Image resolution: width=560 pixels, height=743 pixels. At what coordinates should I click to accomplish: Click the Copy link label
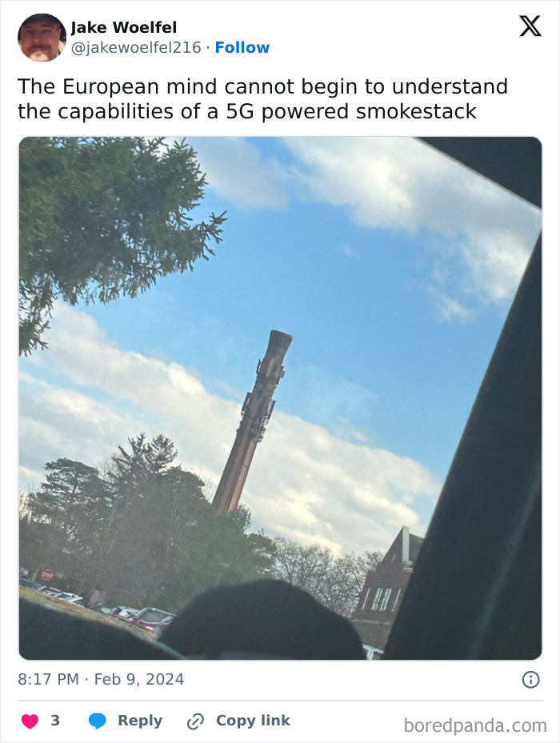253,721
